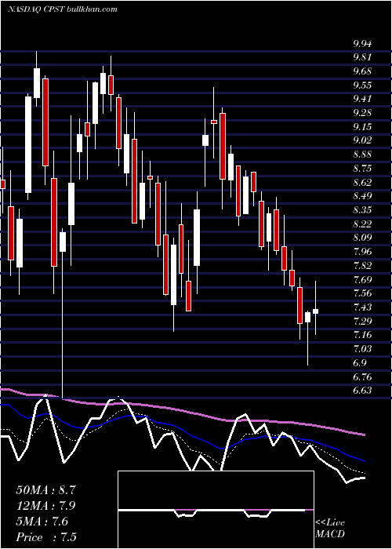This screenshot has width=392, height=549.
Task: Select the 7.56 price level label
Action: (362, 294)
